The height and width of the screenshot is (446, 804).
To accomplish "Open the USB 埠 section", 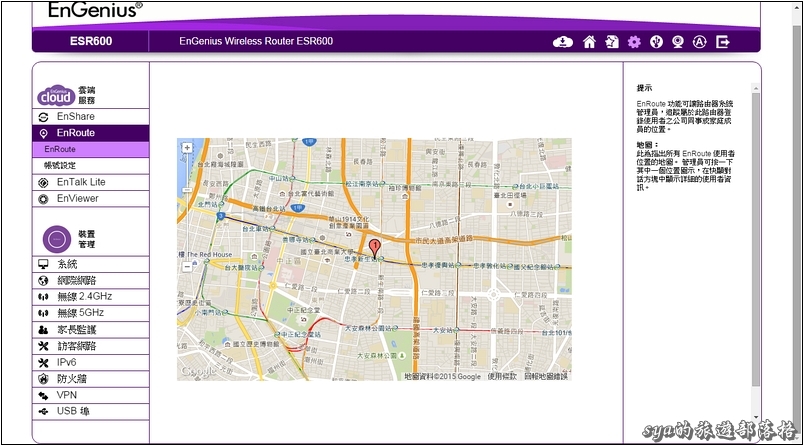I will coord(91,411).
